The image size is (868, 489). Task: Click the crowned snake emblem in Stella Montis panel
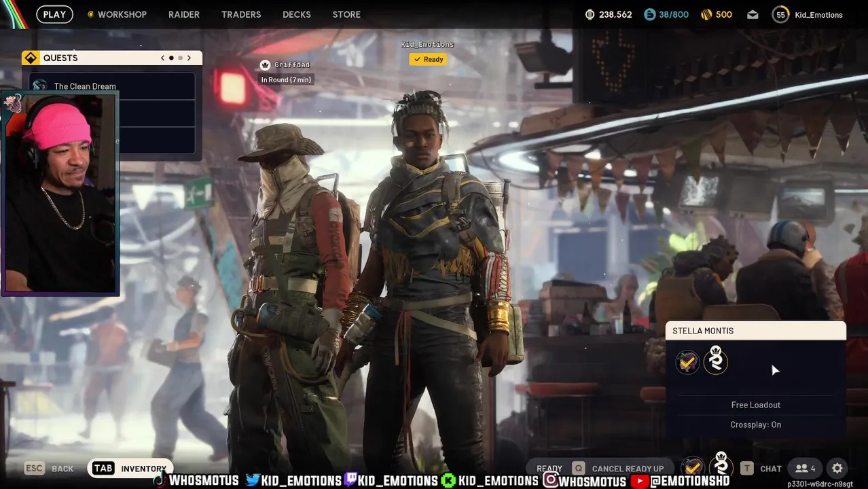[715, 360]
